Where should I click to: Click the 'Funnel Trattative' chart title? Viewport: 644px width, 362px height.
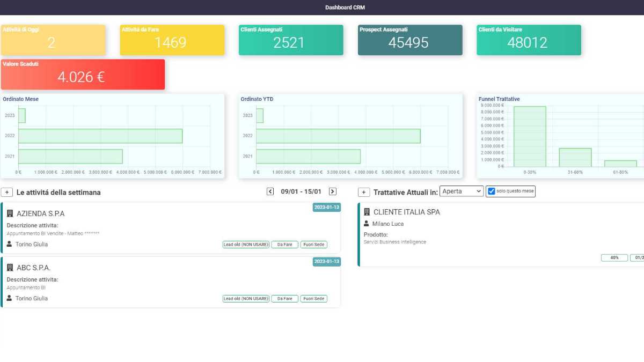[499, 99]
